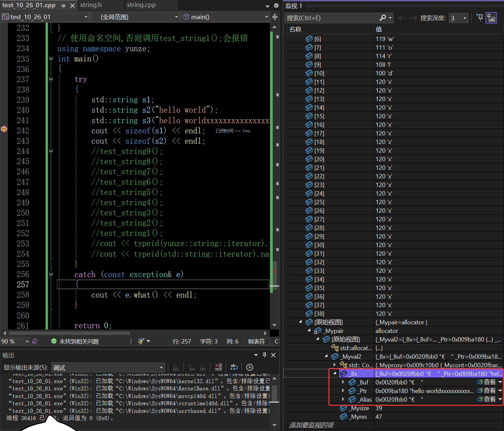Viewport: 504px width, 431px height.
Task: Click the 制表符 button in status bar
Action: [x=256, y=341]
